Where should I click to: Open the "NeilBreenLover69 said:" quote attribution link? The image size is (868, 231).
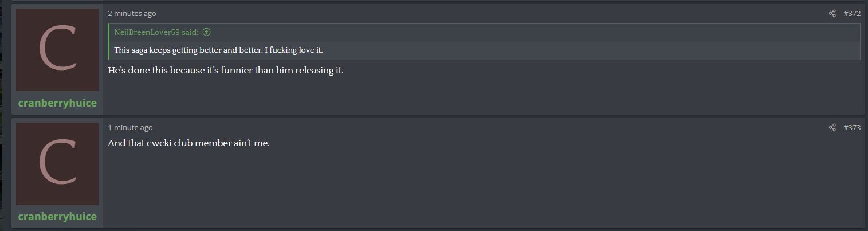pyautogui.click(x=156, y=33)
